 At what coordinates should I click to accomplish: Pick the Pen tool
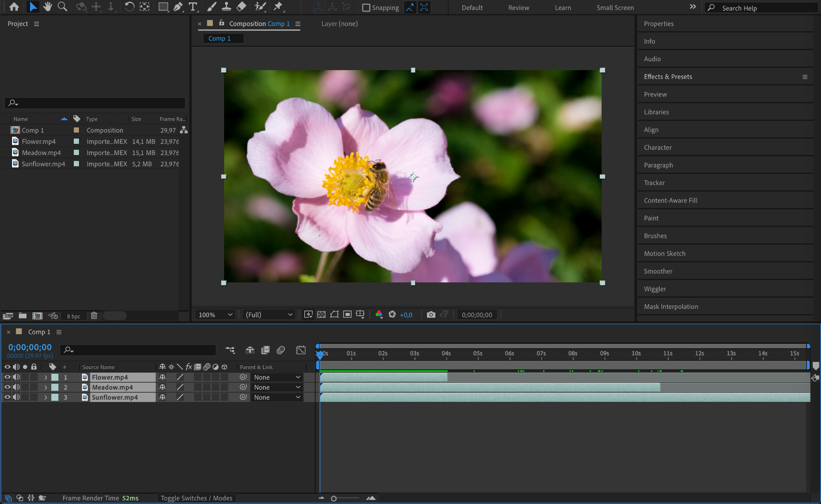pyautogui.click(x=178, y=7)
